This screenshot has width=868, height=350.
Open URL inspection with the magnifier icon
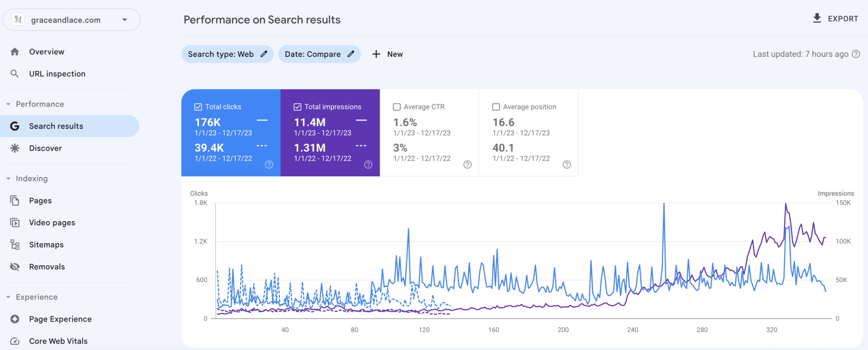click(15, 74)
